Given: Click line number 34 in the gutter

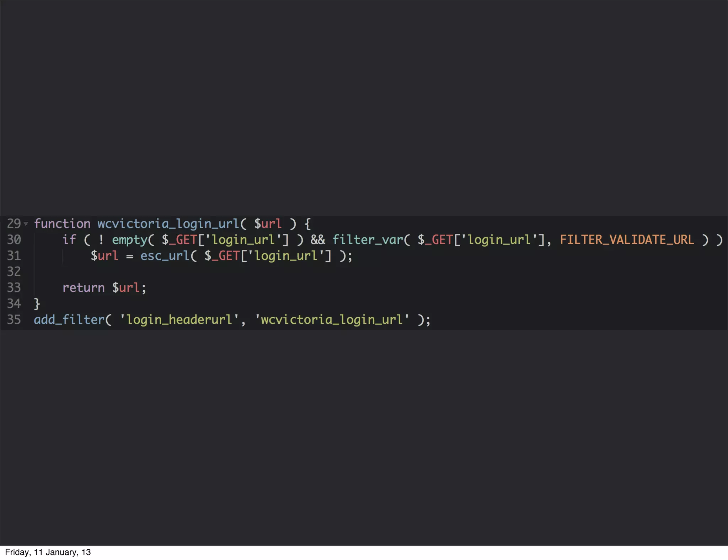Looking at the screenshot, I should (x=14, y=303).
